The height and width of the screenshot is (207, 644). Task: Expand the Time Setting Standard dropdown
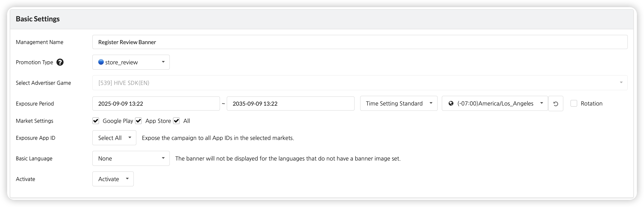click(398, 103)
